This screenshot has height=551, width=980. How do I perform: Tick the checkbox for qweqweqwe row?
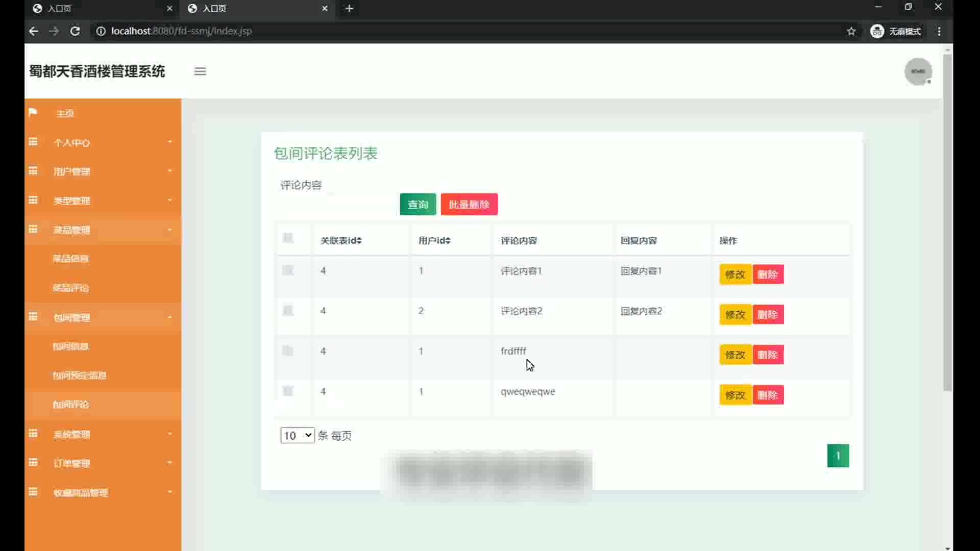288,391
